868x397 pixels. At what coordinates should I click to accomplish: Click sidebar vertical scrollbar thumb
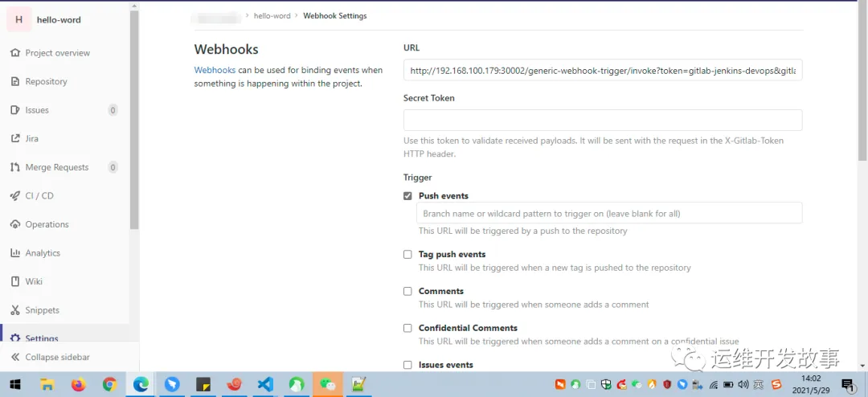tap(134, 119)
